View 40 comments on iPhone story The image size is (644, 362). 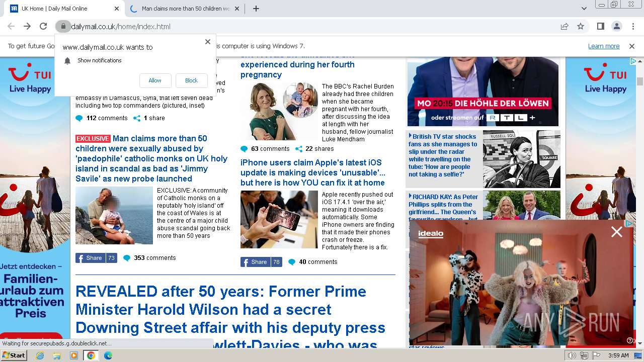pos(312,262)
